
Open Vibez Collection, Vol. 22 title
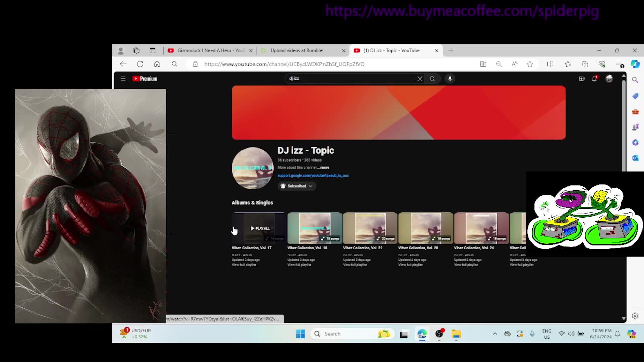tap(363, 248)
